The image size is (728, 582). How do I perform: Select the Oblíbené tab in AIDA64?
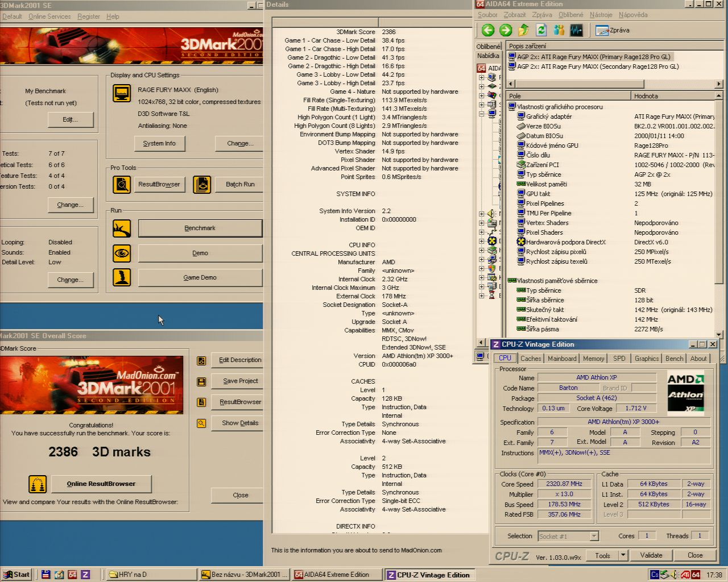488,46
